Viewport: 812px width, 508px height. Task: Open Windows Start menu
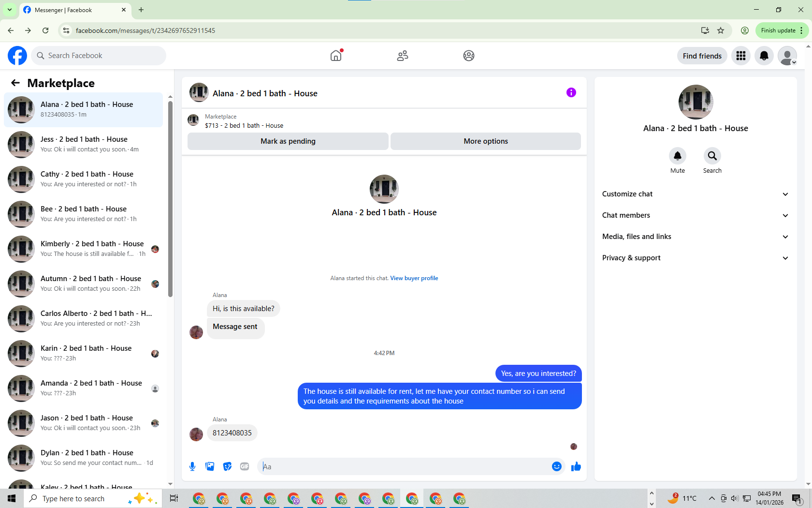(x=12, y=498)
